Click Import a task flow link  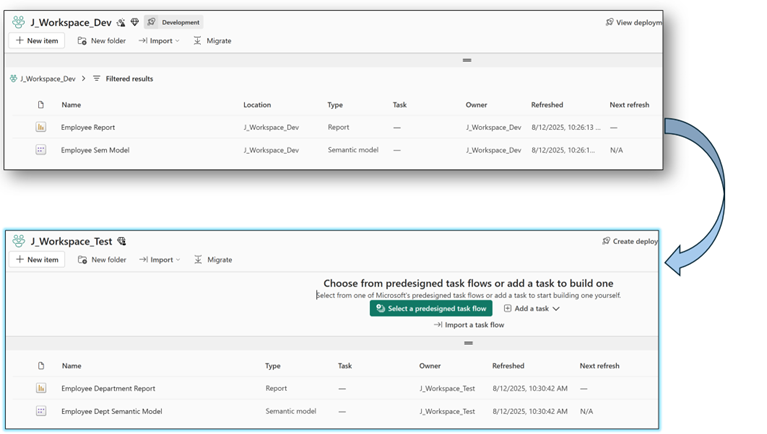click(469, 324)
